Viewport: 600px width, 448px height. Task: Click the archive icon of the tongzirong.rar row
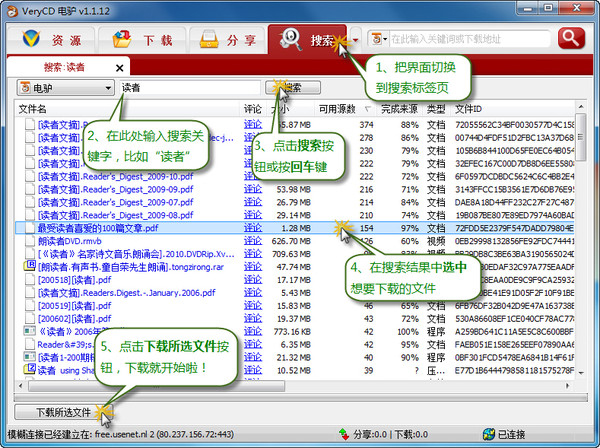coord(29,266)
